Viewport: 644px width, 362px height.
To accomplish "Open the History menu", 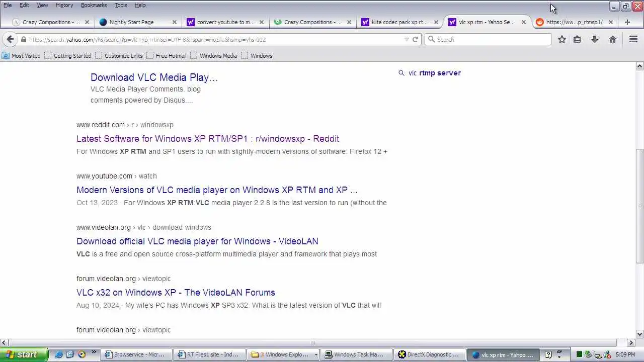I will tap(64, 5).
